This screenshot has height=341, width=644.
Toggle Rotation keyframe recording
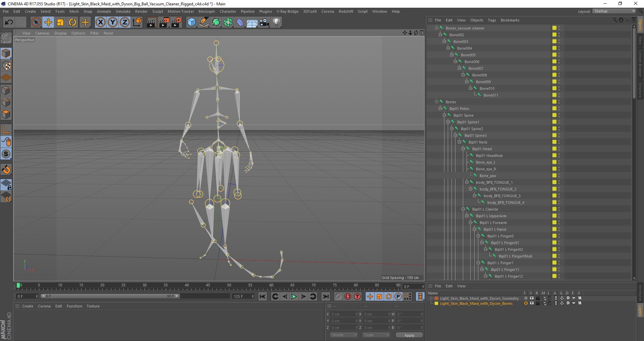pos(389,296)
